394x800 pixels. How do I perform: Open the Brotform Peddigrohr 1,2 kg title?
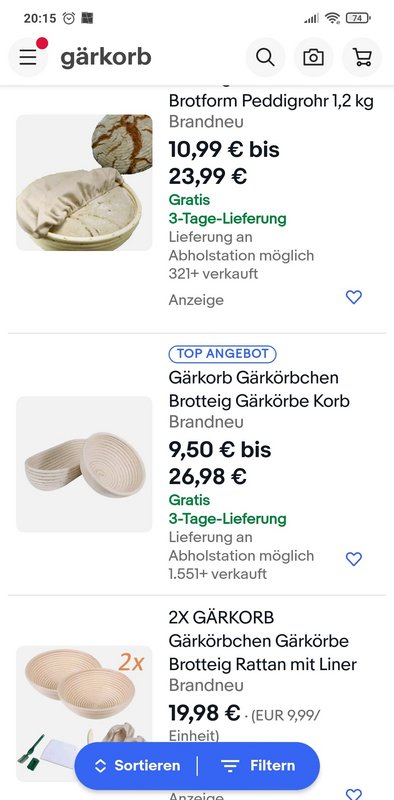[x=271, y=101]
